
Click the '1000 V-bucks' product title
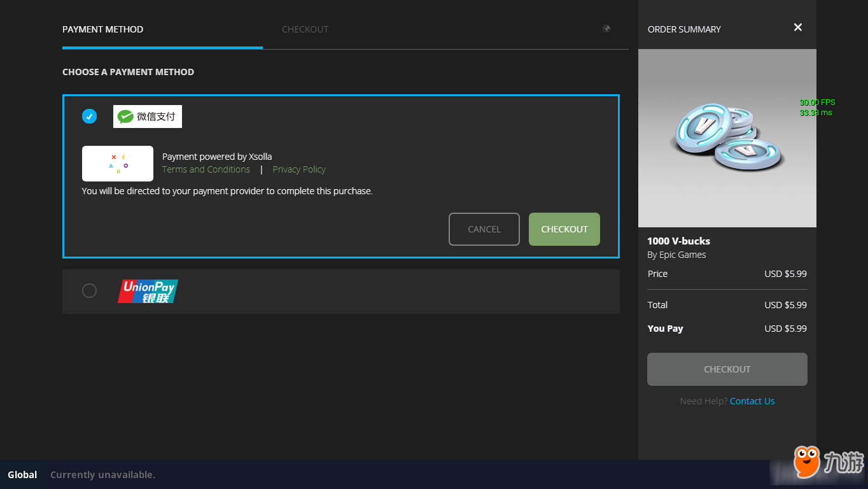coord(678,241)
